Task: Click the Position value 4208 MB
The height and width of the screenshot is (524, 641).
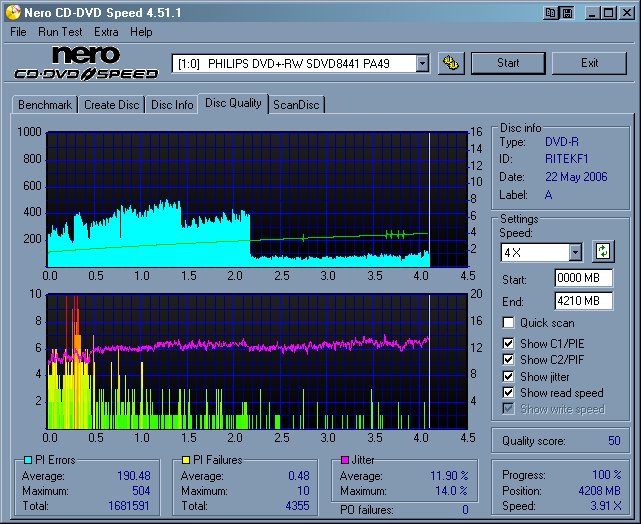Action: (600, 490)
